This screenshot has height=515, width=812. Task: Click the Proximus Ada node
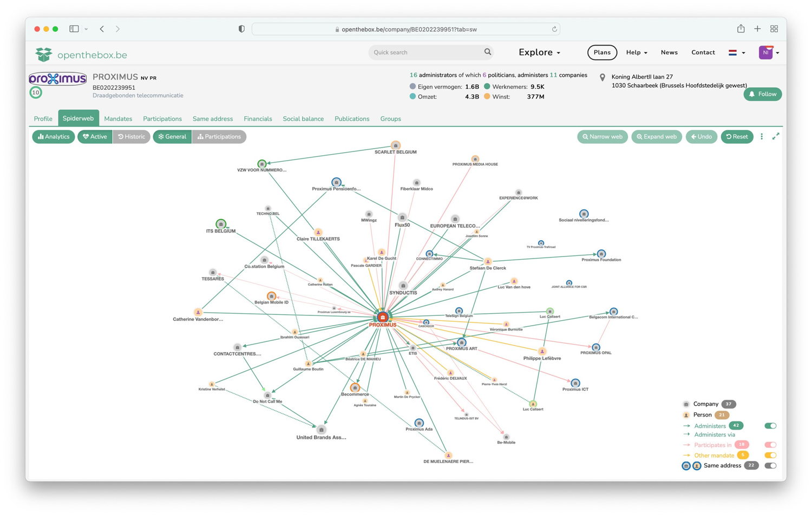click(419, 423)
